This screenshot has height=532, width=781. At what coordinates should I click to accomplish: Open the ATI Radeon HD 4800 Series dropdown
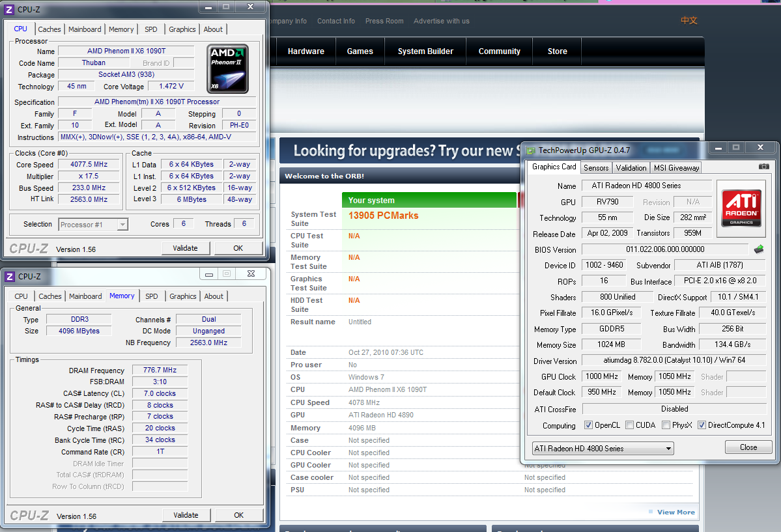click(603, 448)
